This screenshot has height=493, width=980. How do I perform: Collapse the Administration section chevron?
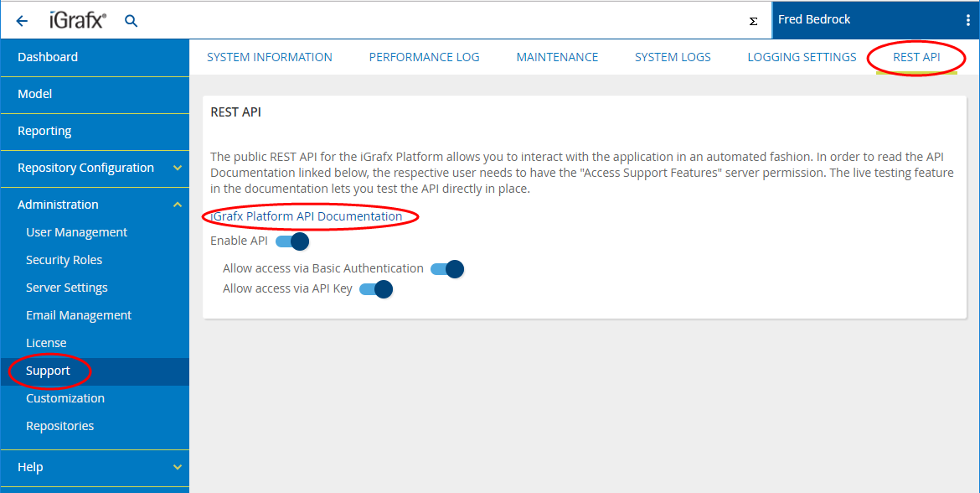pyautogui.click(x=177, y=205)
